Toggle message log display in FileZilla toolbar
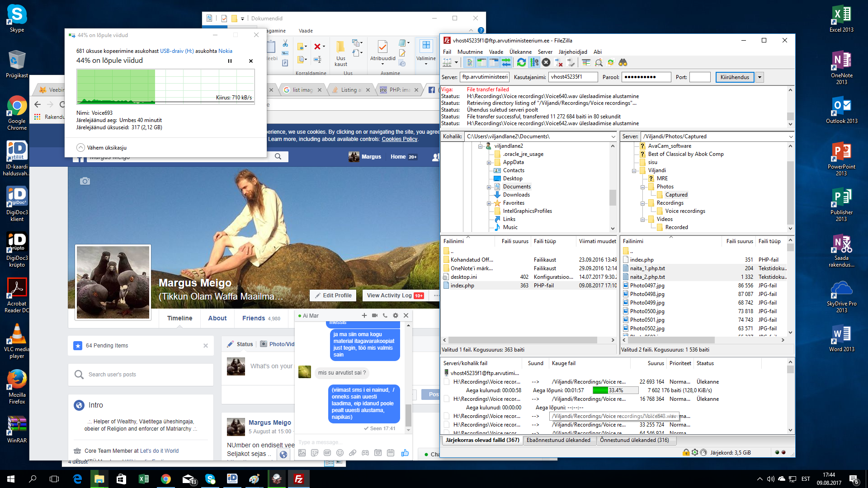This screenshot has width=868, height=488. 470,62
